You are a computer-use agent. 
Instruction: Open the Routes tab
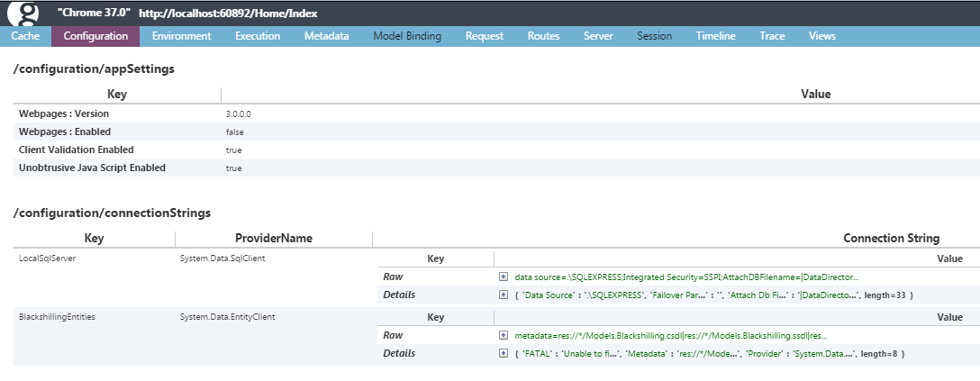[x=543, y=36]
